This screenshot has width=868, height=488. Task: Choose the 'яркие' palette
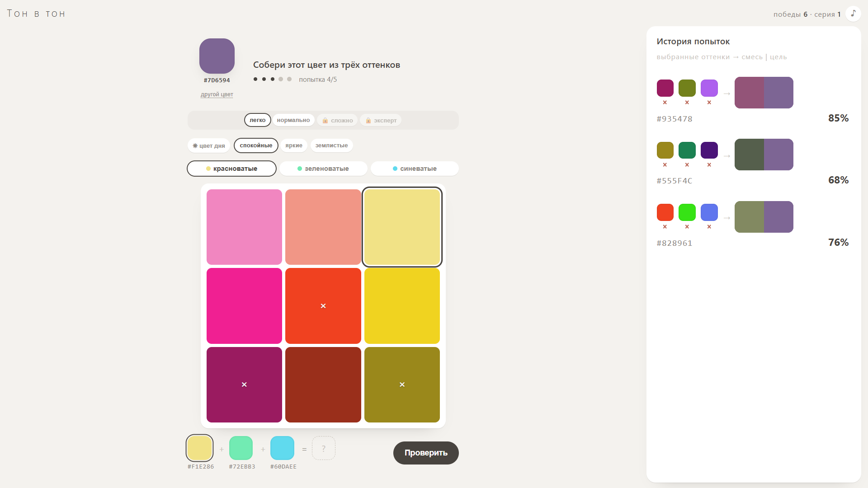[294, 145]
